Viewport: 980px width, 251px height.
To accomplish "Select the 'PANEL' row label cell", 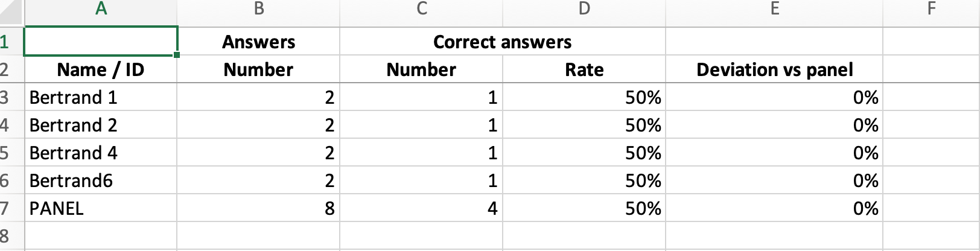I will click(101, 208).
